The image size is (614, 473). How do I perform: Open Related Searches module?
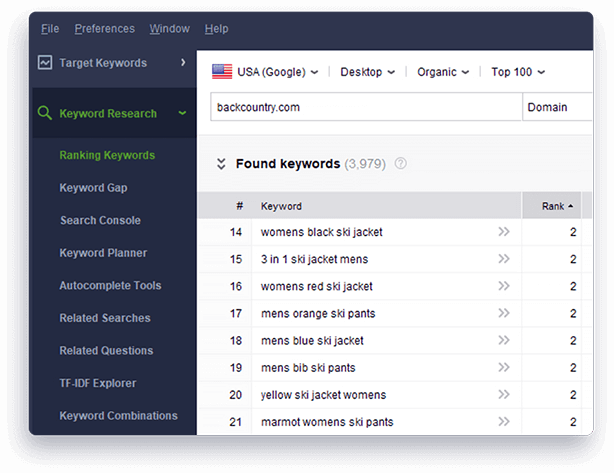coord(105,318)
